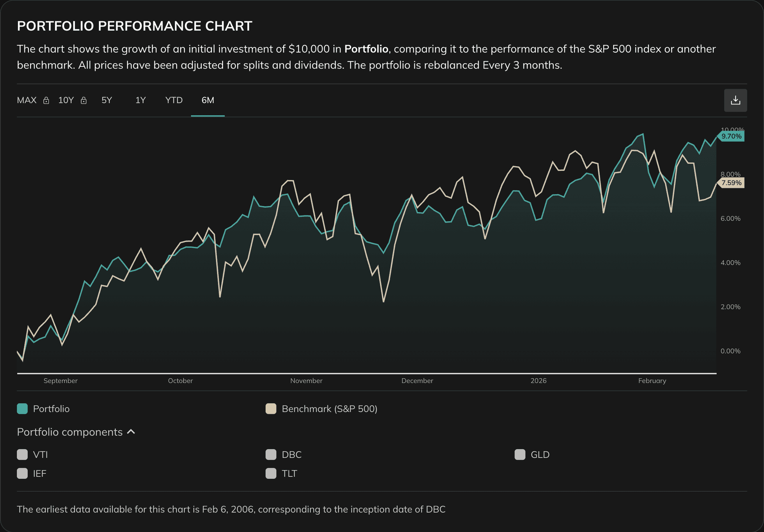
Task: Switch to the MAX time range
Action: [x=26, y=100]
